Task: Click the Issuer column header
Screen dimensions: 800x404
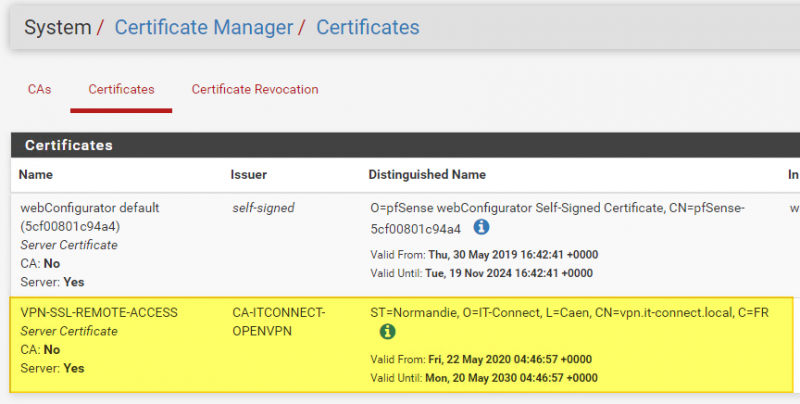Action: [249, 174]
